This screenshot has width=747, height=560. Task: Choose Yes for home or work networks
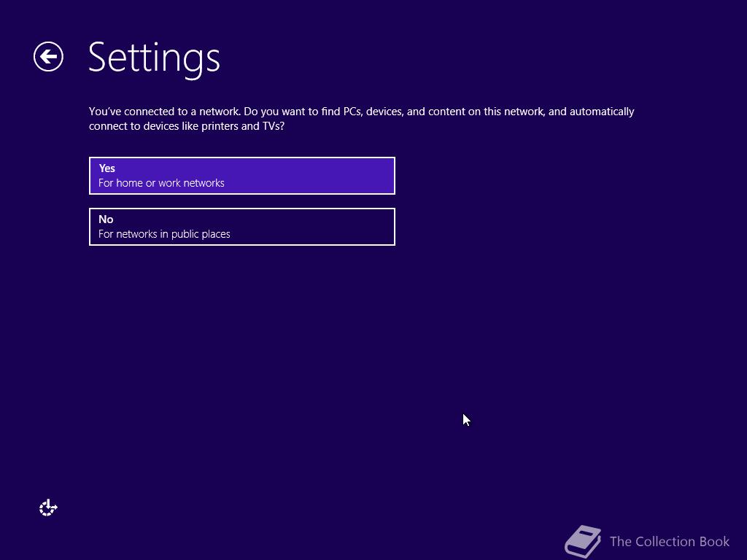pos(242,176)
